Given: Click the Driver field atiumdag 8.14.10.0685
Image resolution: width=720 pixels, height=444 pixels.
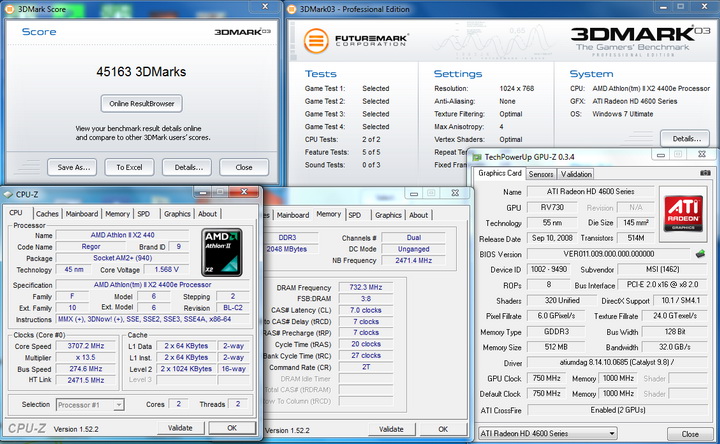Looking at the screenshot, I should click(x=617, y=362).
